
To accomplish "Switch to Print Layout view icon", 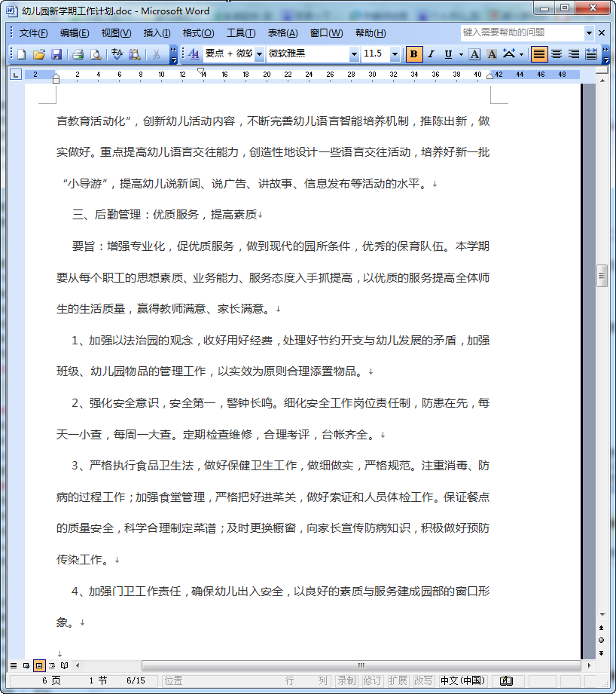I will click(39, 665).
